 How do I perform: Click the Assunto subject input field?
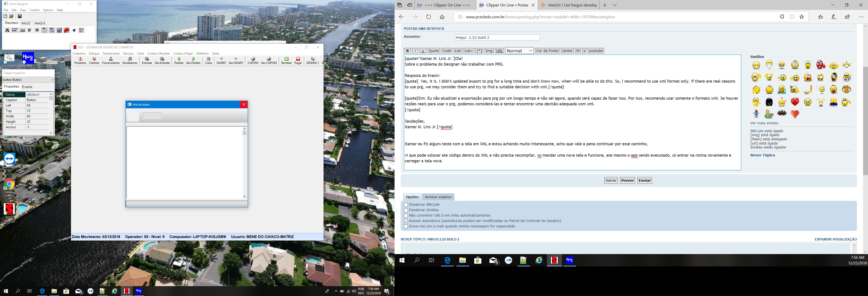[497, 37]
